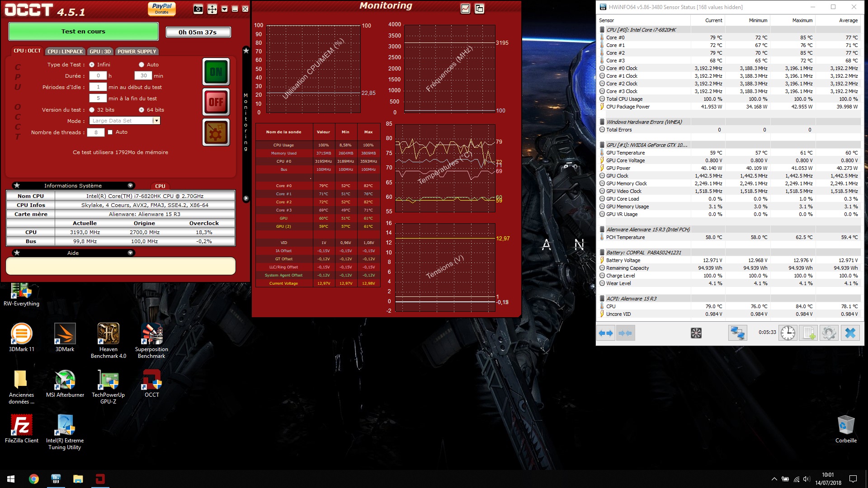Click the HWiNFO fan control icon
This screenshot has height=488, width=868.
pos(696,333)
